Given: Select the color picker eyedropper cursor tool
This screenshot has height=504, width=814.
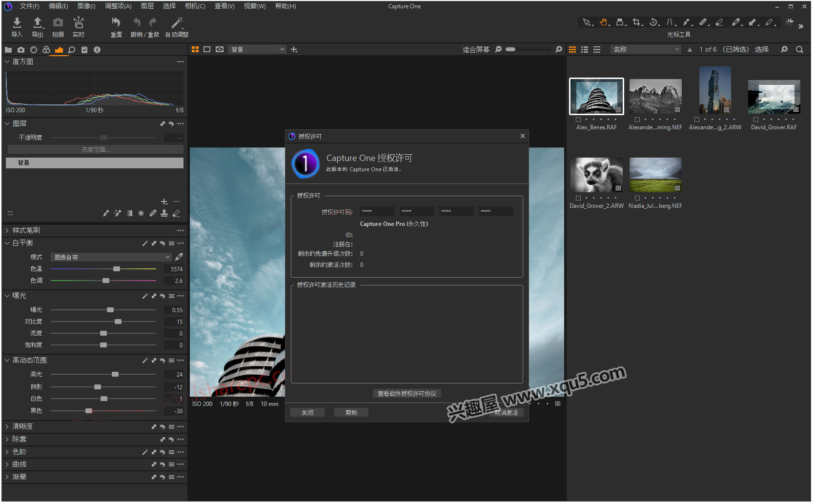Looking at the screenshot, I should 736,22.
